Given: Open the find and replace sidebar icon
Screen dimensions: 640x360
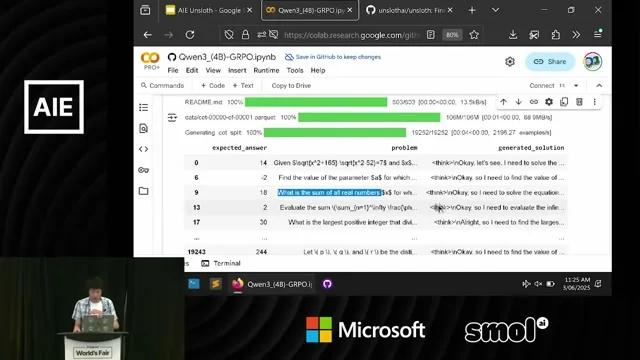Looking at the screenshot, I should [143, 129].
